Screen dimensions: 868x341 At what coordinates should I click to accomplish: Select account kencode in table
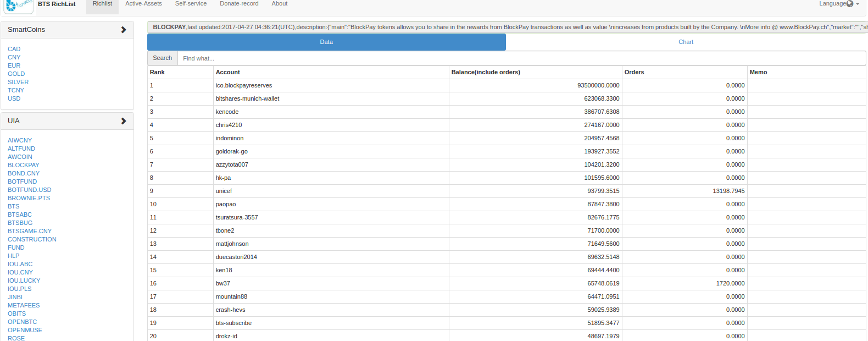[227, 112]
